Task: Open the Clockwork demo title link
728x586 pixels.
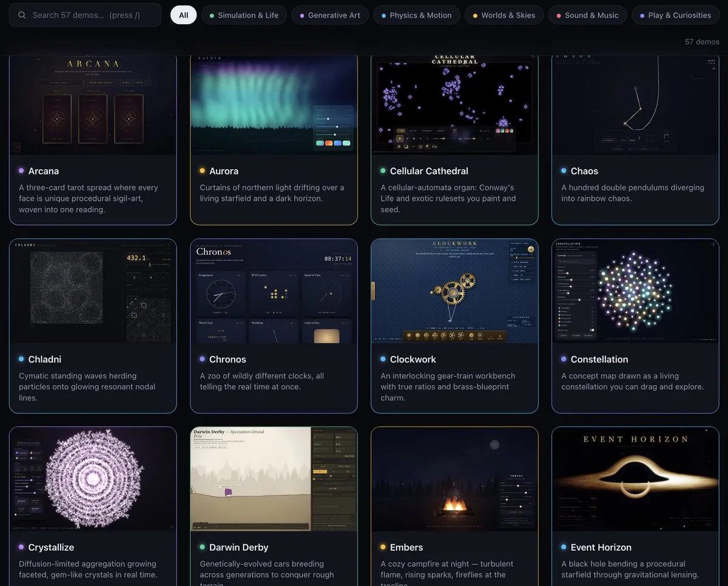Action: coord(413,359)
